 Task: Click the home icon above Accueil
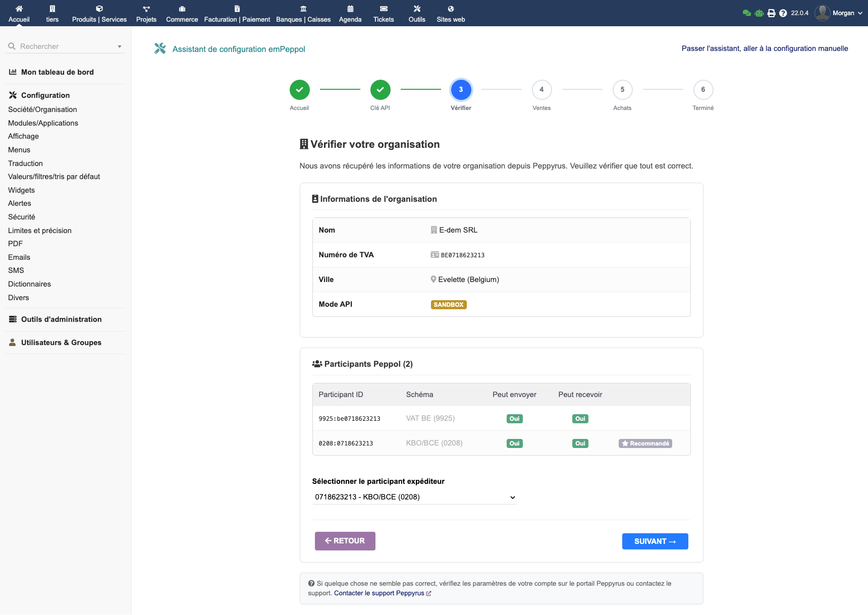(19, 9)
